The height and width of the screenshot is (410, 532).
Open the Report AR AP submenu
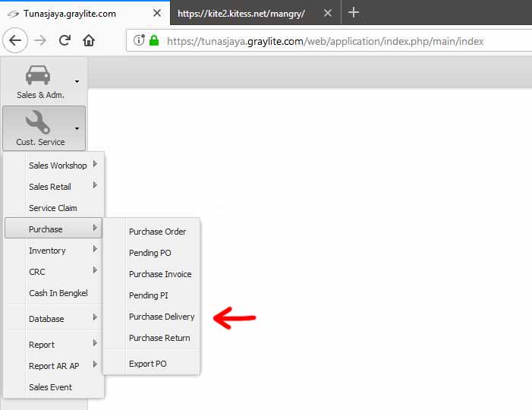pos(54,366)
